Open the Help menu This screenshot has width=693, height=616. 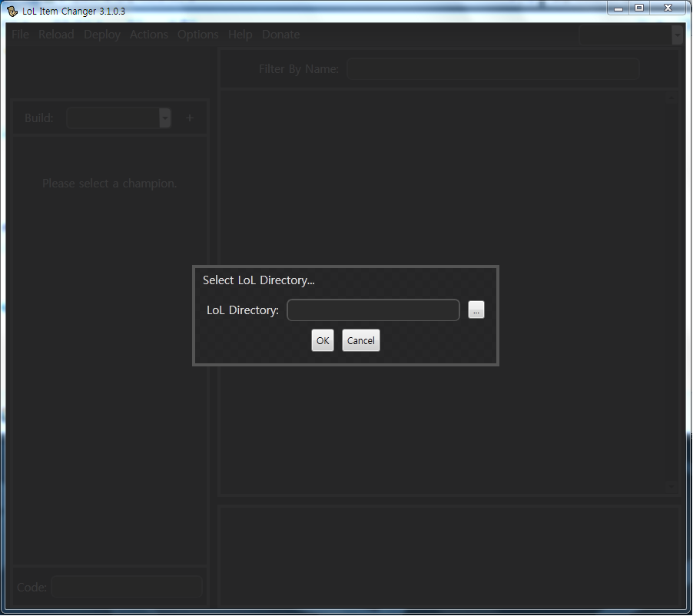240,35
